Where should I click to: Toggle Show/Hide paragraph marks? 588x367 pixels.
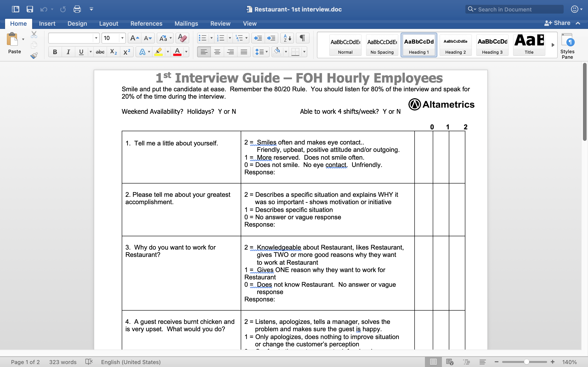click(x=302, y=38)
